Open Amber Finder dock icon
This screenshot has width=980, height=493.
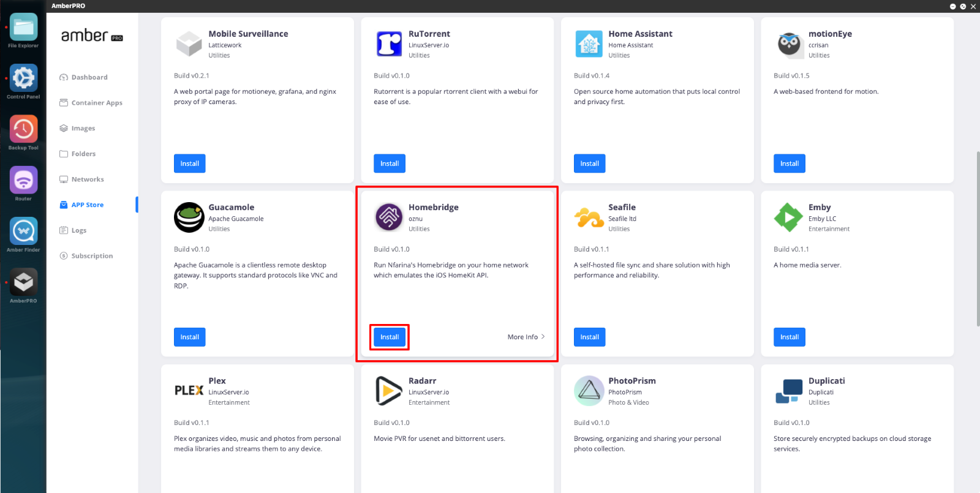(x=23, y=231)
